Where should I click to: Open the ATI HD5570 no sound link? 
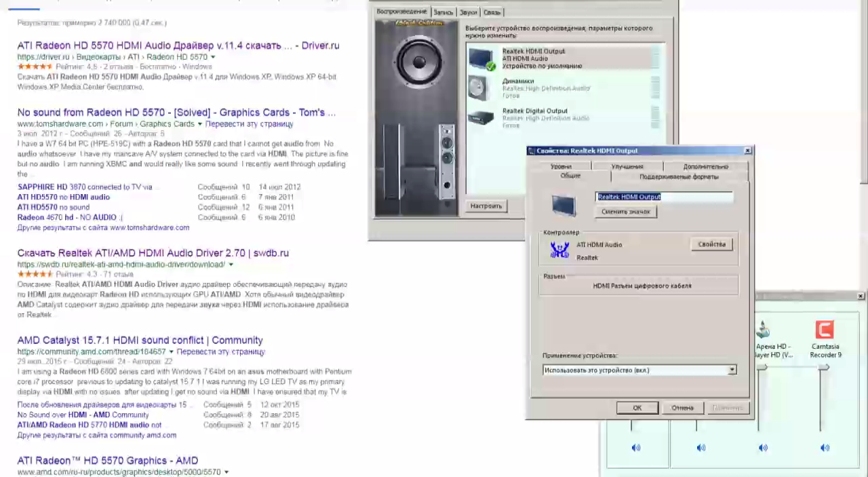[54, 207]
